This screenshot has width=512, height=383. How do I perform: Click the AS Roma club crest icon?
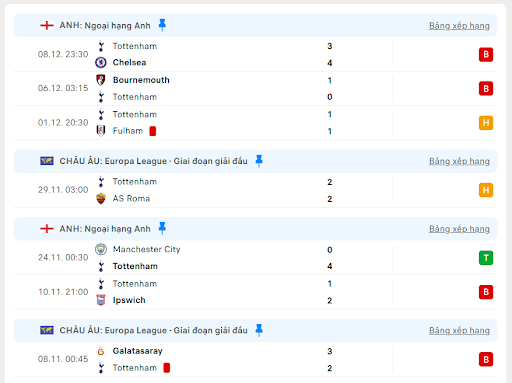pos(101,198)
